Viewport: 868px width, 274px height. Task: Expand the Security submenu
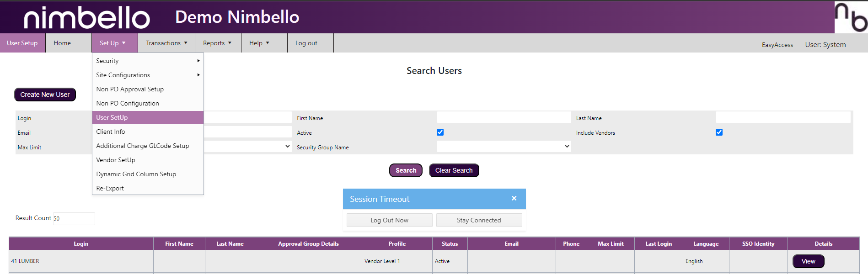pyautogui.click(x=147, y=61)
